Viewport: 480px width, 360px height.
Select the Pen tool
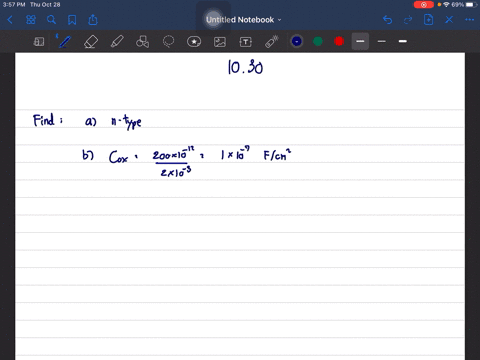(64, 42)
